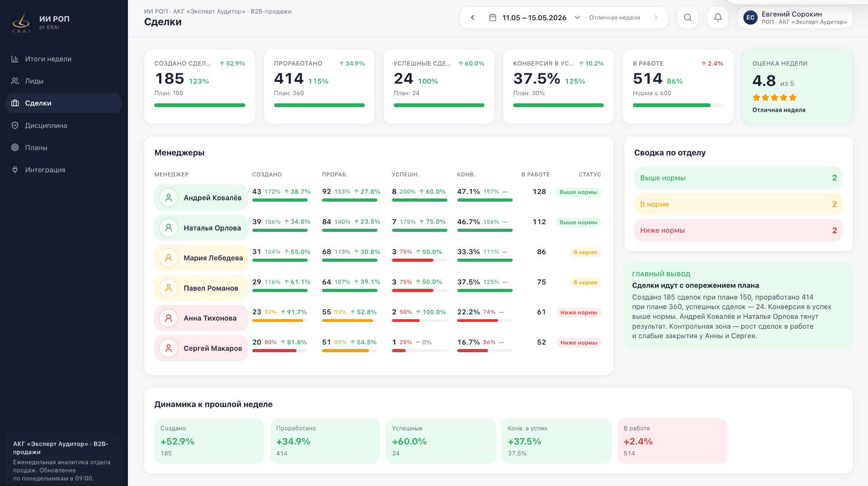Click В2В-продажи breadcrumb text
Viewport: 868px width, 486px height.
(271, 11)
